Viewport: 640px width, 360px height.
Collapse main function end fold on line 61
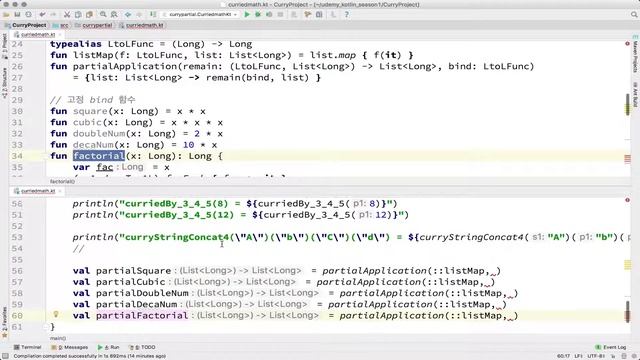click(x=46, y=327)
